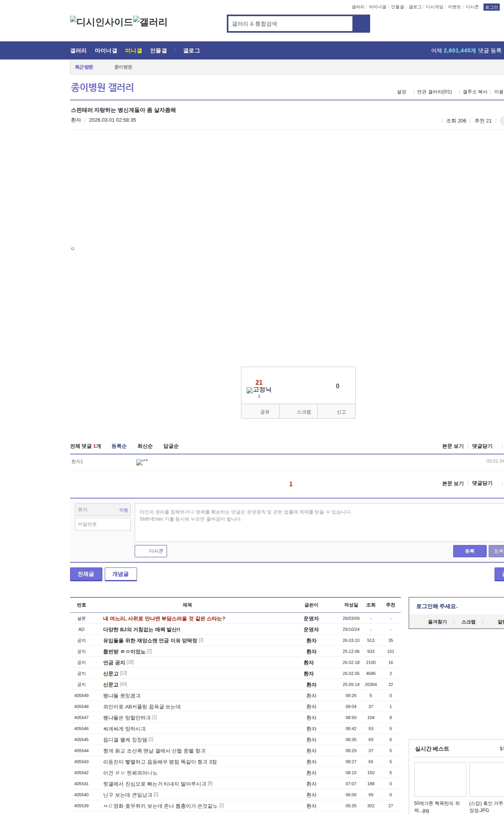Viewport: 504px width, 814px height.
Task: Collapse comments with 댓글닫기 above comment list
Action: click(x=482, y=446)
